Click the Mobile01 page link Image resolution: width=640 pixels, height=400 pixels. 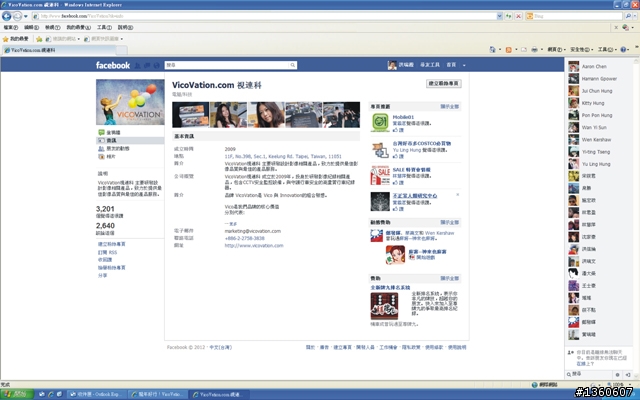(403, 117)
